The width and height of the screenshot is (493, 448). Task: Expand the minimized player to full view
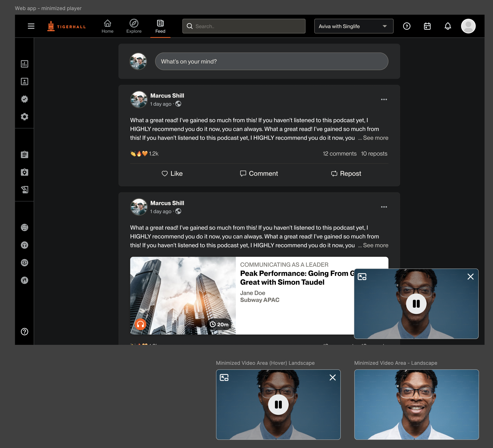click(x=362, y=277)
